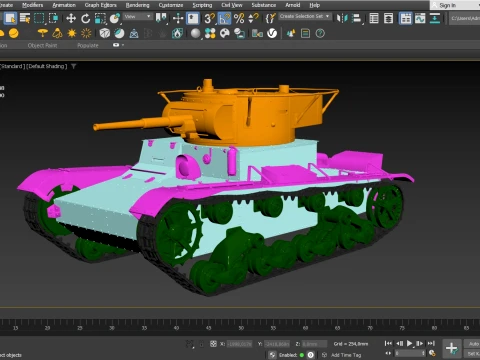Screen dimensions: 480x360
Task: Click the rigid body box icon
Action: point(105,33)
